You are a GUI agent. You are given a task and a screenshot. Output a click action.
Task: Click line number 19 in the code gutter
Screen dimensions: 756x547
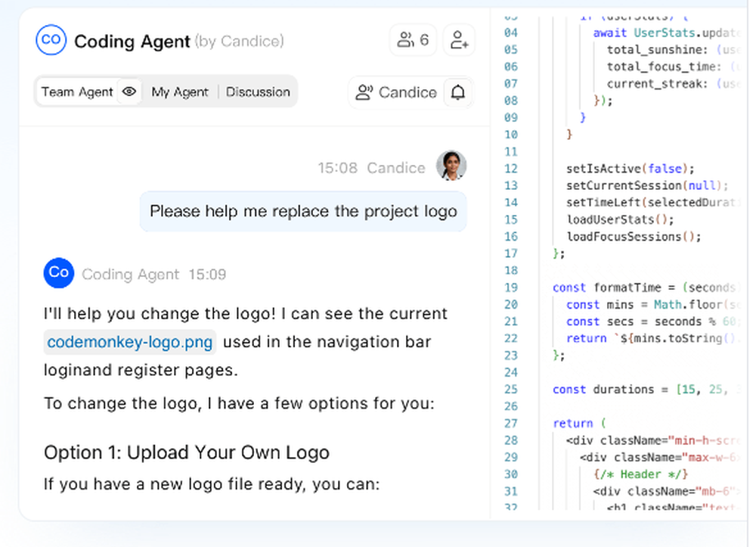[x=511, y=287]
